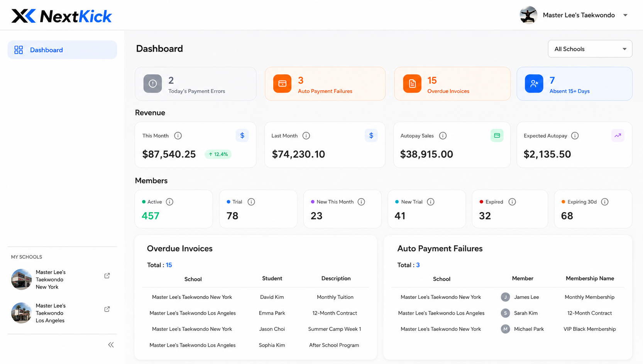Select Sophia Kim in Overdue Invoices
Viewport: 643px width, 364px height.
[x=272, y=345]
